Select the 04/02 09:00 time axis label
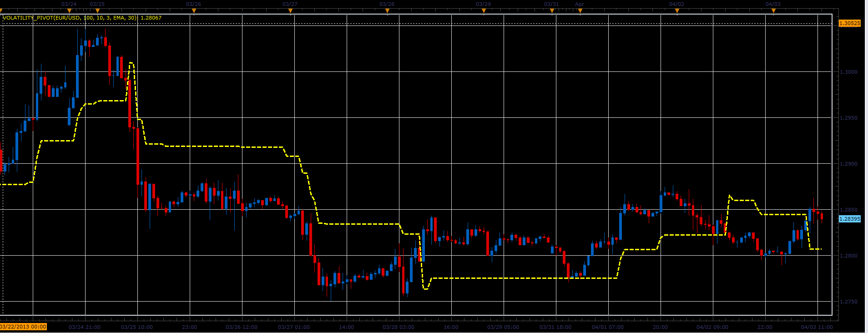Screen dimensions: 868x333 point(712,327)
